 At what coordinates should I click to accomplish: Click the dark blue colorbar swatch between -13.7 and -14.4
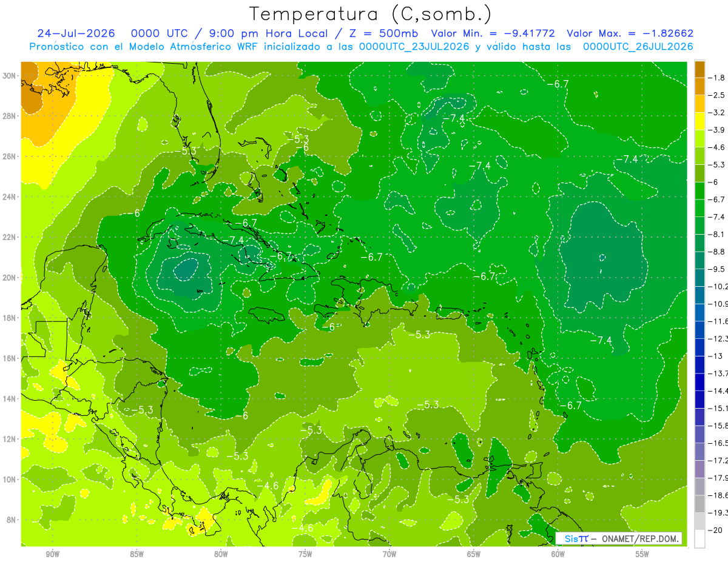(699, 382)
